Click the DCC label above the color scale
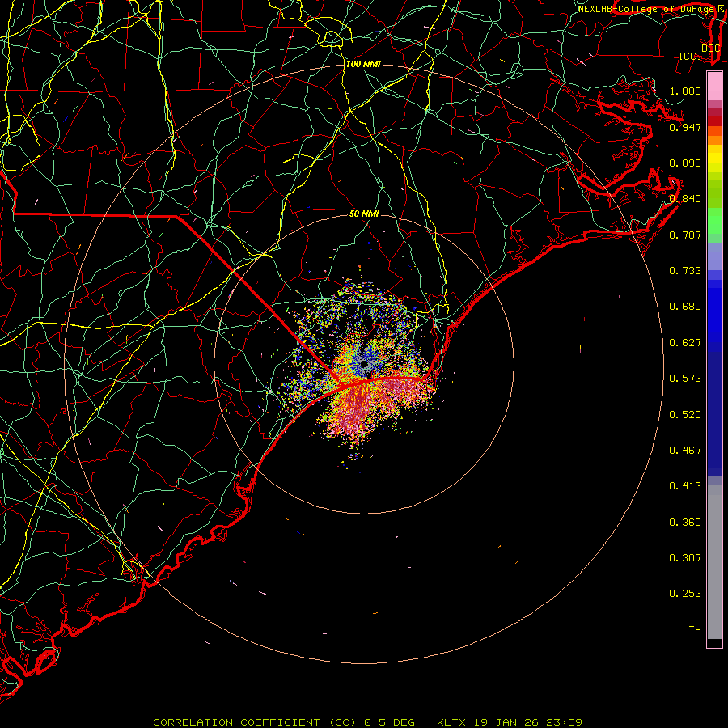 coord(710,49)
